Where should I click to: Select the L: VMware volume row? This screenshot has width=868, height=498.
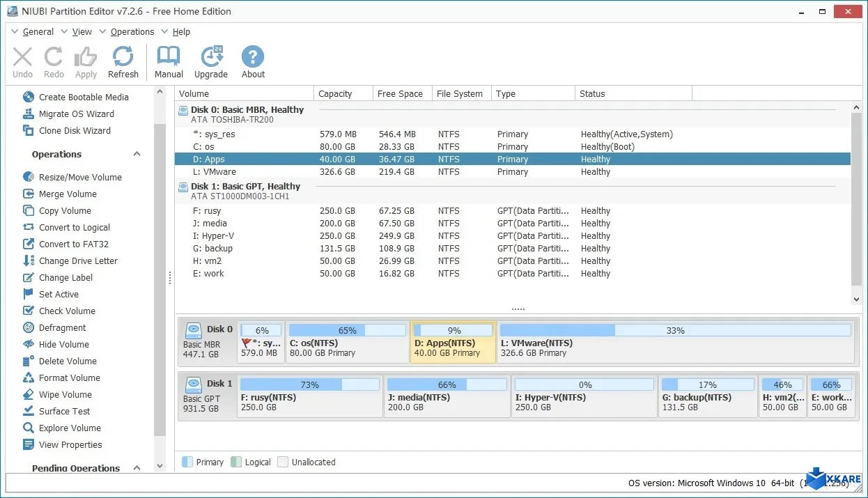513,171
